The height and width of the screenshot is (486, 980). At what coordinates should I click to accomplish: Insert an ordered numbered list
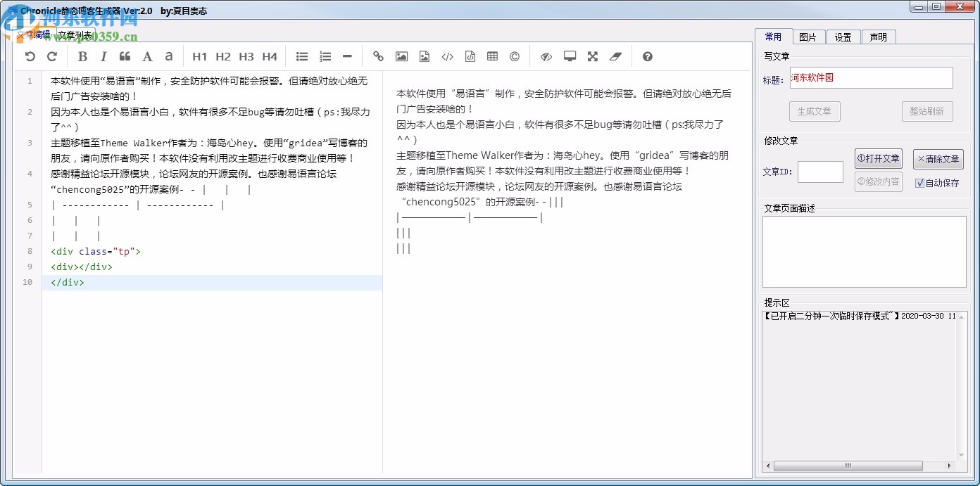tap(325, 56)
